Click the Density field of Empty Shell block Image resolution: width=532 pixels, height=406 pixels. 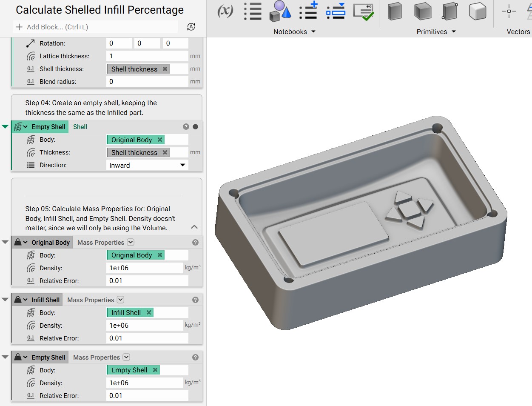(x=145, y=383)
